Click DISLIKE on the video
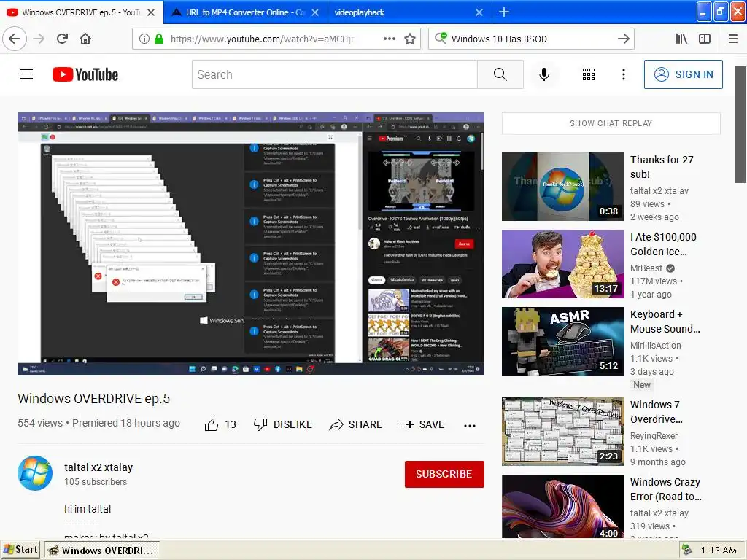The width and height of the screenshot is (747, 560). (283, 424)
